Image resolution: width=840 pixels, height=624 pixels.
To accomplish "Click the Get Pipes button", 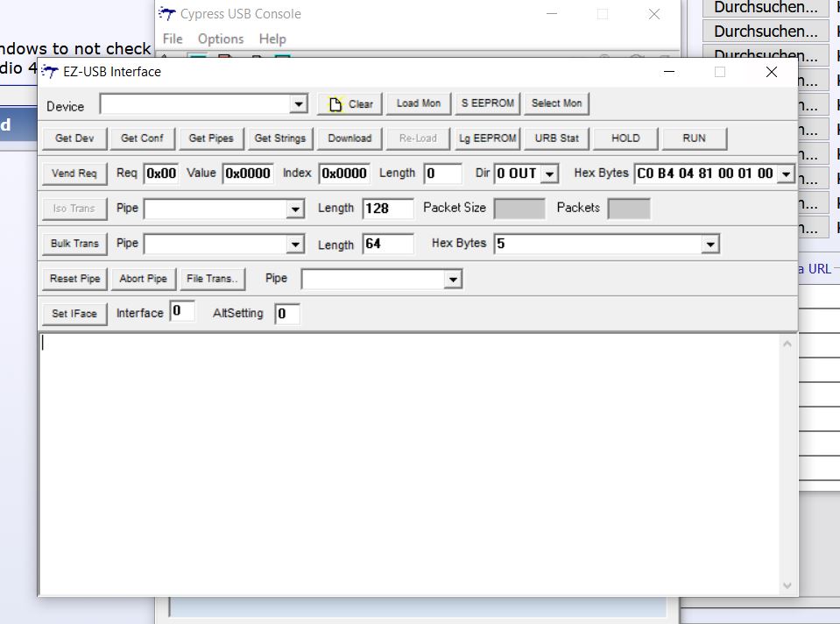I will coord(211,138).
